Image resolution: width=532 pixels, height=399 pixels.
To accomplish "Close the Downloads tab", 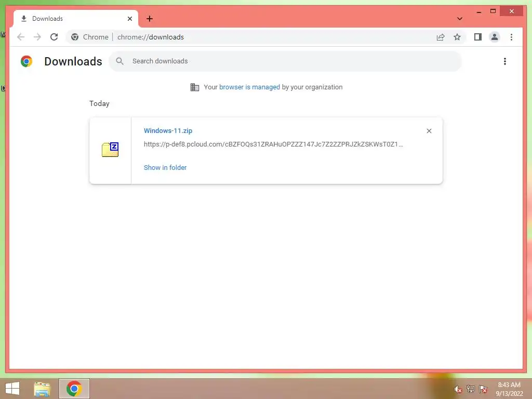I will coord(129,19).
